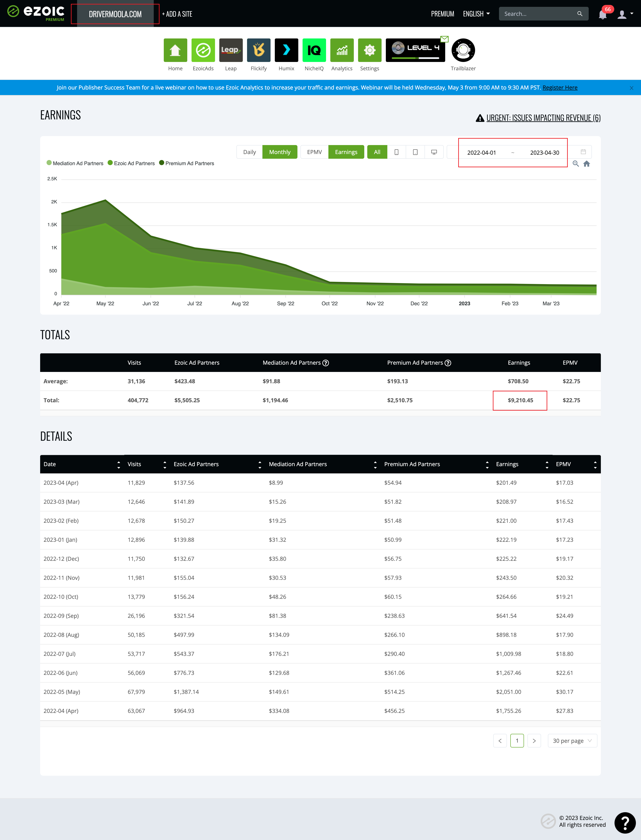
Task: Open the Settings gear icon
Action: pos(370,50)
